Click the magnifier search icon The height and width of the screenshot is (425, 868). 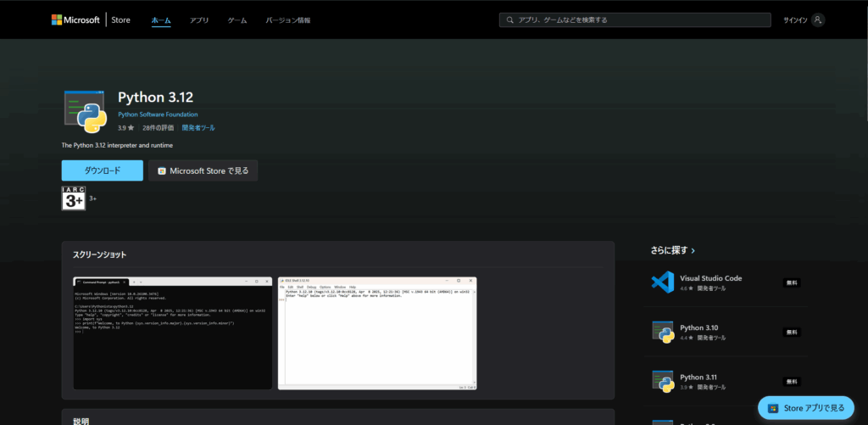509,20
